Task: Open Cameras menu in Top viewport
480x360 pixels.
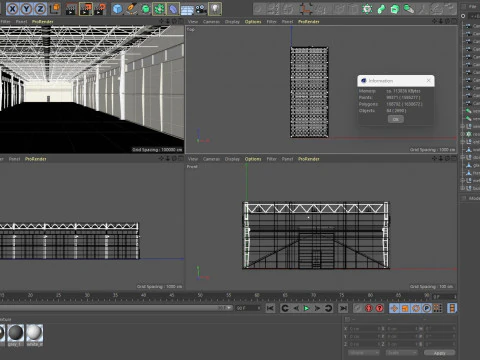Action: click(211, 22)
